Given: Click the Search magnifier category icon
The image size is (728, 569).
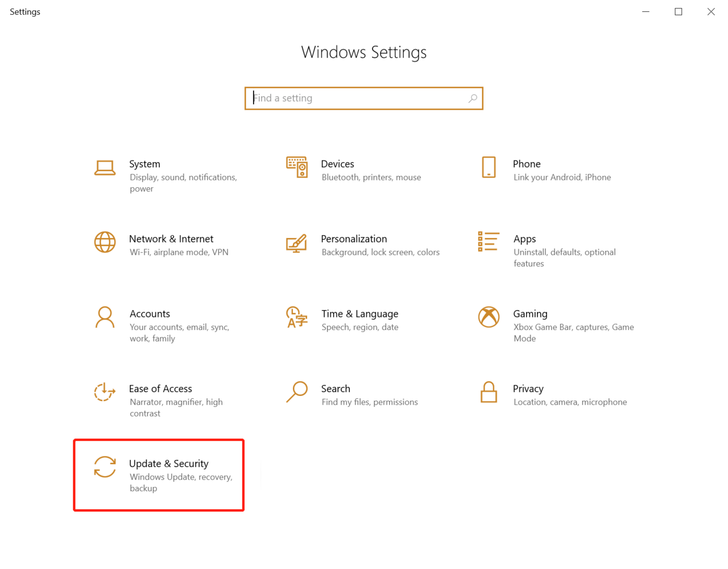Looking at the screenshot, I should click(x=296, y=392).
